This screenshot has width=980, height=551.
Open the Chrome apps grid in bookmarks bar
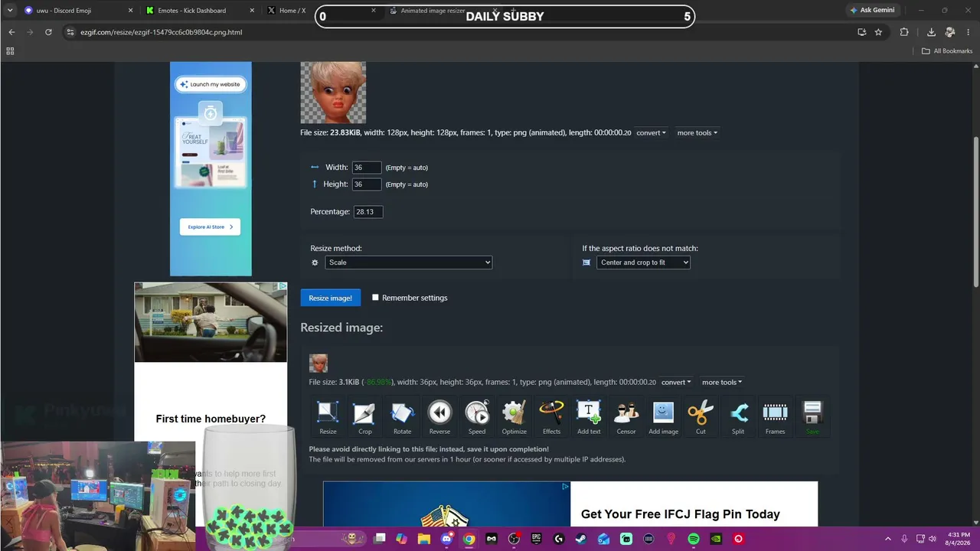click(10, 51)
